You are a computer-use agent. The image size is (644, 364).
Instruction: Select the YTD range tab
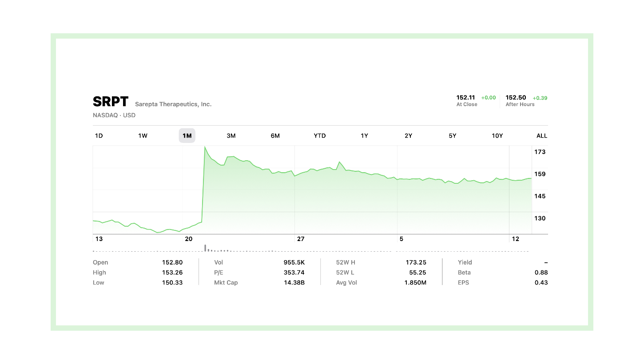(x=320, y=136)
